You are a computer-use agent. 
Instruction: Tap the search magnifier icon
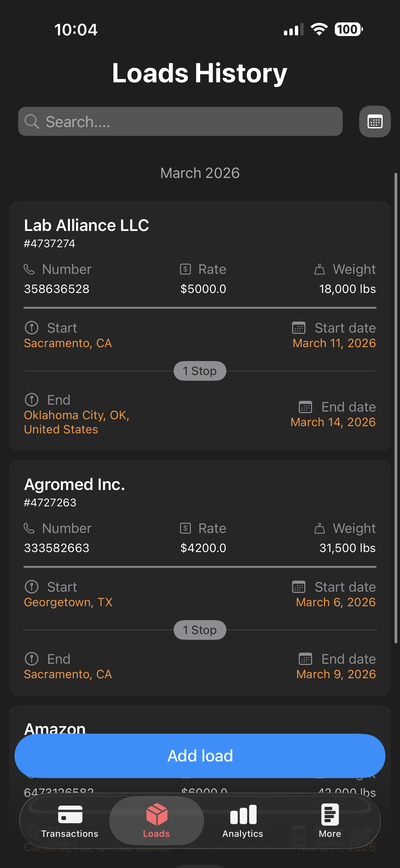click(x=32, y=122)
